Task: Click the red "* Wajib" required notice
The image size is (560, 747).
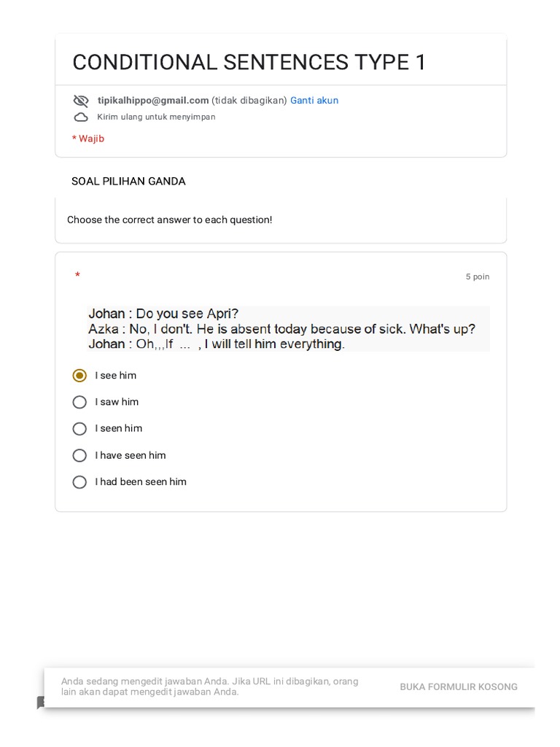Action: click(88, 139)
